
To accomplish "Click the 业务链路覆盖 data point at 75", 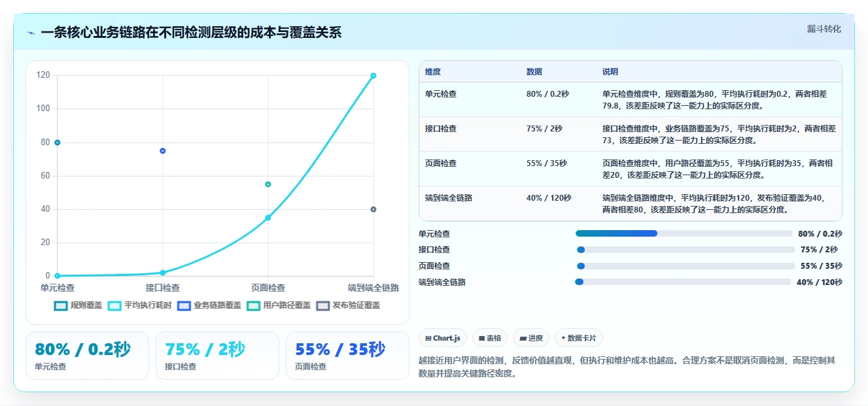I will (x=163, y=151).
